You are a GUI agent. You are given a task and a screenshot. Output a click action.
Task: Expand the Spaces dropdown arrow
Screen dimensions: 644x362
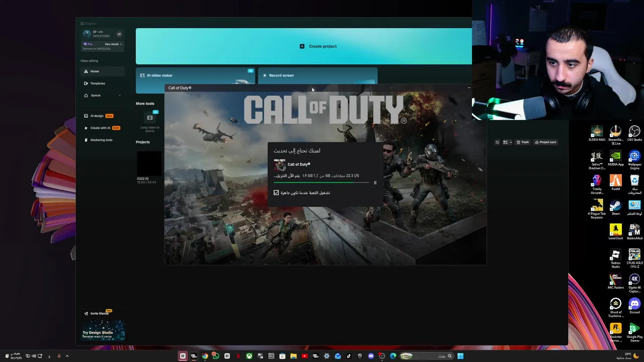tap(119, 96)
